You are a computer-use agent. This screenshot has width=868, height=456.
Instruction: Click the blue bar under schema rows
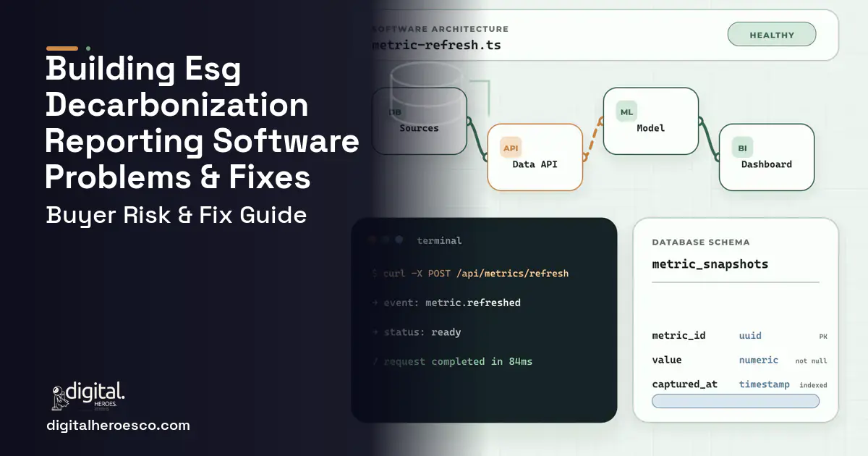(x=736, y=401)
